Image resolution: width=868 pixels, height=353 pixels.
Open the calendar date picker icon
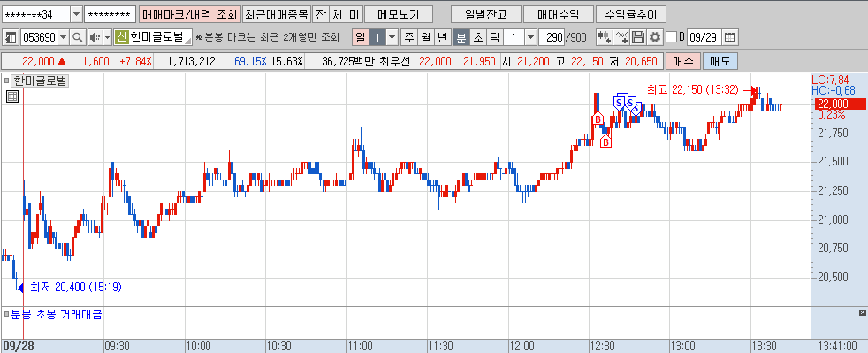pos(729,38)
